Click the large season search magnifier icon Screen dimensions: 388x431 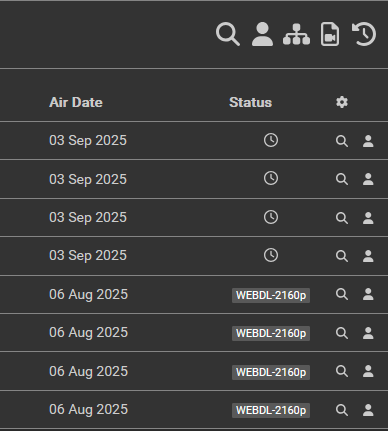(228, 34)
